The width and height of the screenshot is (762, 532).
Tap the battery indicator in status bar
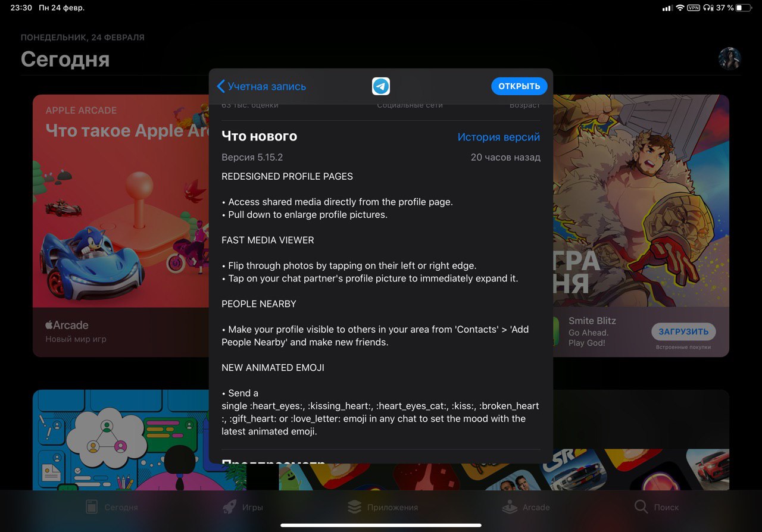coord(743,8)
